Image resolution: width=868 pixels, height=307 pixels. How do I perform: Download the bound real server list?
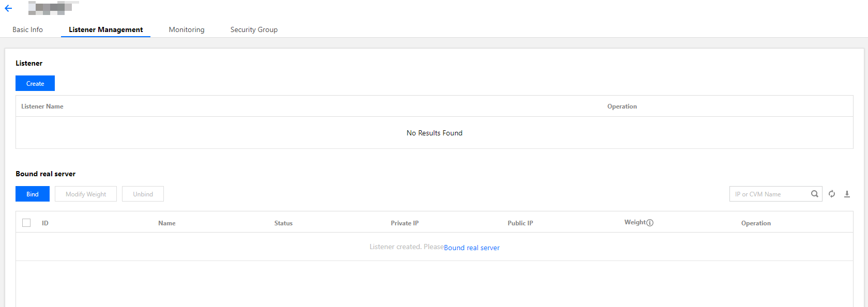pos(847,194)
